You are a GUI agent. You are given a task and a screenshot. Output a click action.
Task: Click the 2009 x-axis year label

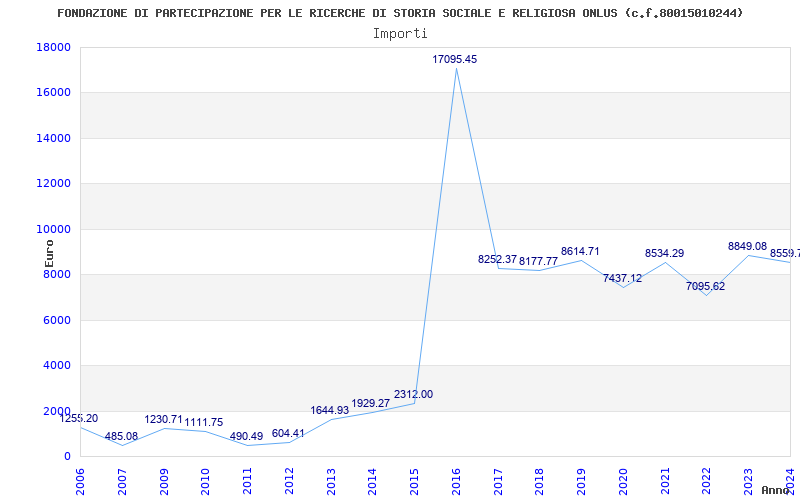click(x=164, y=481)
